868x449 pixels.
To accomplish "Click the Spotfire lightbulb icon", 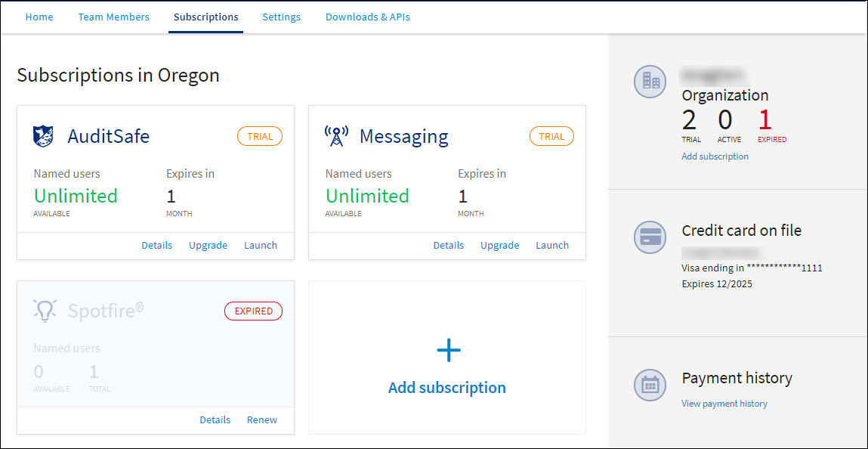I will (x=44, y=311).
